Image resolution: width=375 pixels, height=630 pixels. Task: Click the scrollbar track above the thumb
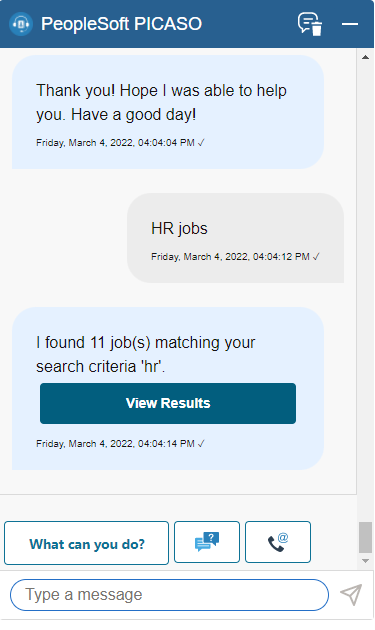(365, 291)
